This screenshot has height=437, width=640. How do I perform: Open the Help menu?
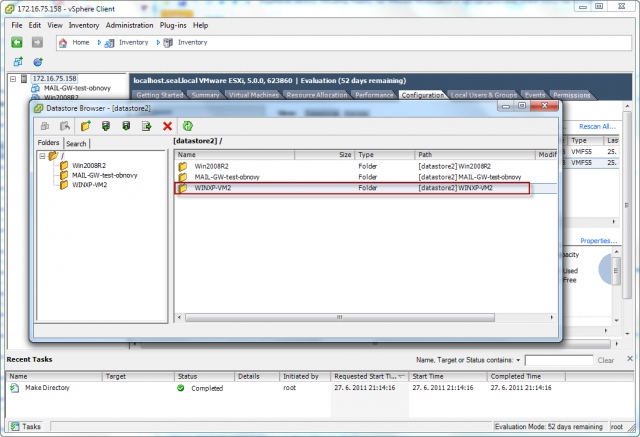point(200,25)
